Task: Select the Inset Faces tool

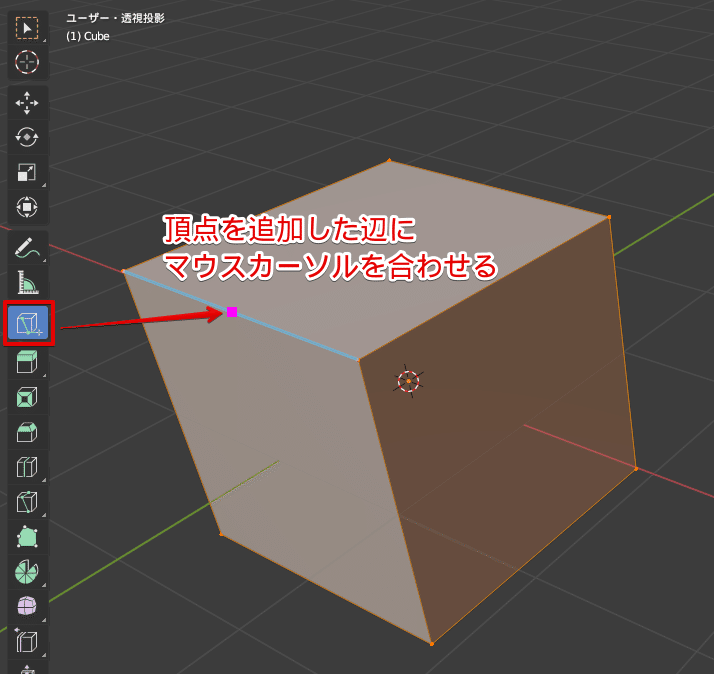Action: click(x=27, y=397)
